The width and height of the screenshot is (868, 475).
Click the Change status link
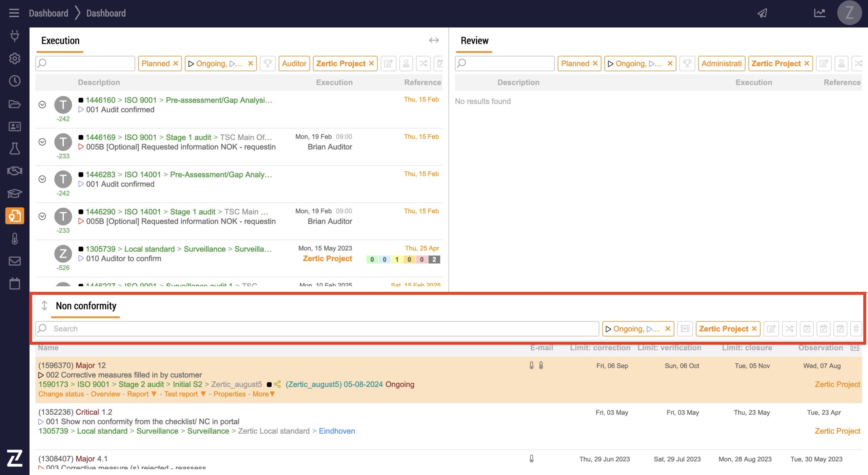click(x=61, y=394)
